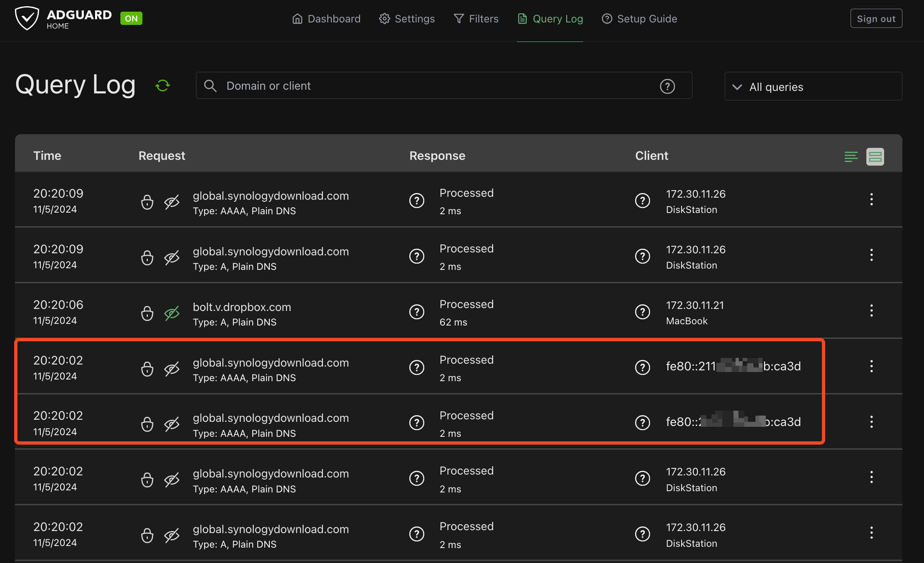Screen dimensions: 924x563
Task: Click lock icon on bolt.v.dropbox.com row
Action: click(147, 313)
